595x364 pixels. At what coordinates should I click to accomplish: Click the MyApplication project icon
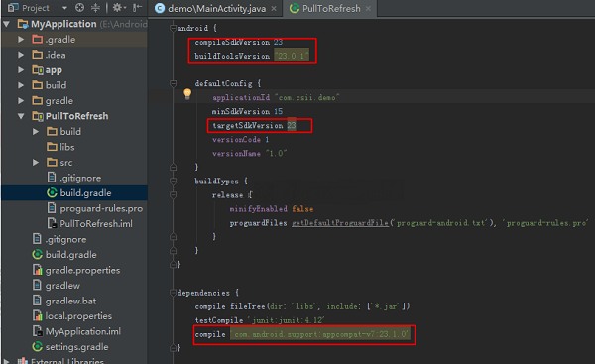(x=23, y=24)
